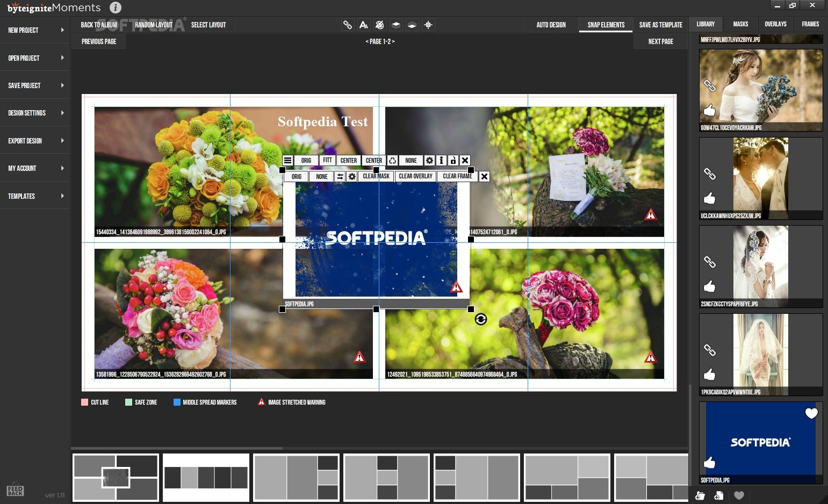Click the rotate handle beside the selected image

tap(481, 319)
